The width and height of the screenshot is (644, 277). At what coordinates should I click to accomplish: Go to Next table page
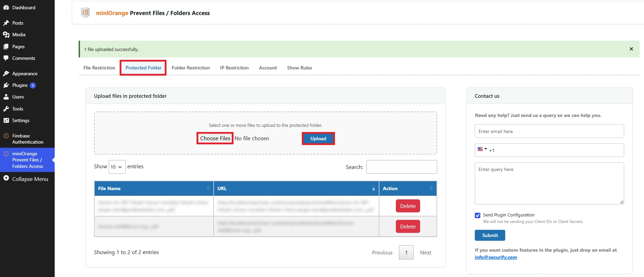click(x=426, y=252)
